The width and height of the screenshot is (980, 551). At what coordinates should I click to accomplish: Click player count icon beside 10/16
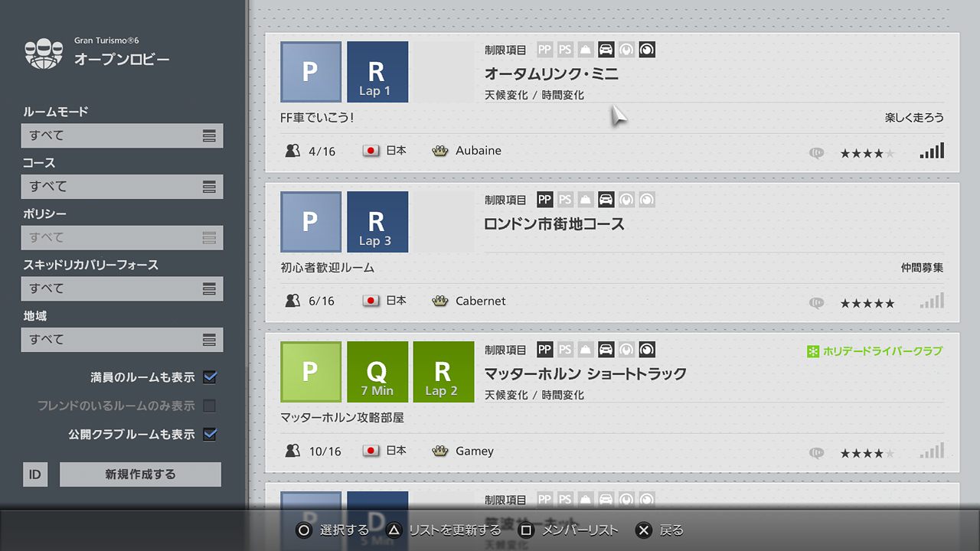coord(292,451)
